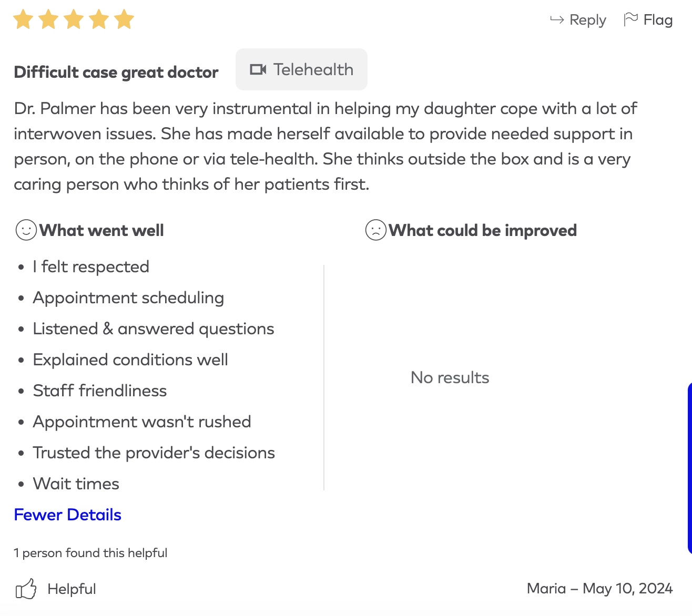Click the Reply arrow icon
Image resolution: width=692 pixels, height=616 pixels.
pyautogui.click(x=557, y=20)
